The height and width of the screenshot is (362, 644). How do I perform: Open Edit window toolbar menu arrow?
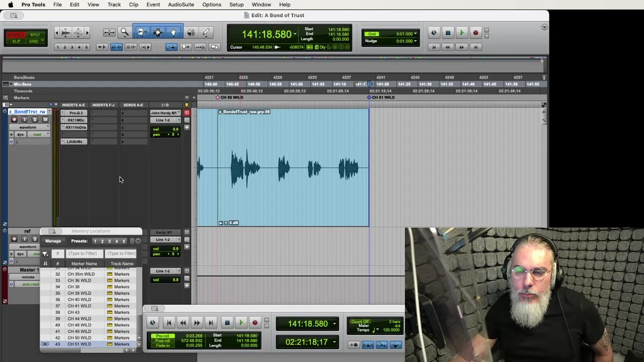[544, 27]
